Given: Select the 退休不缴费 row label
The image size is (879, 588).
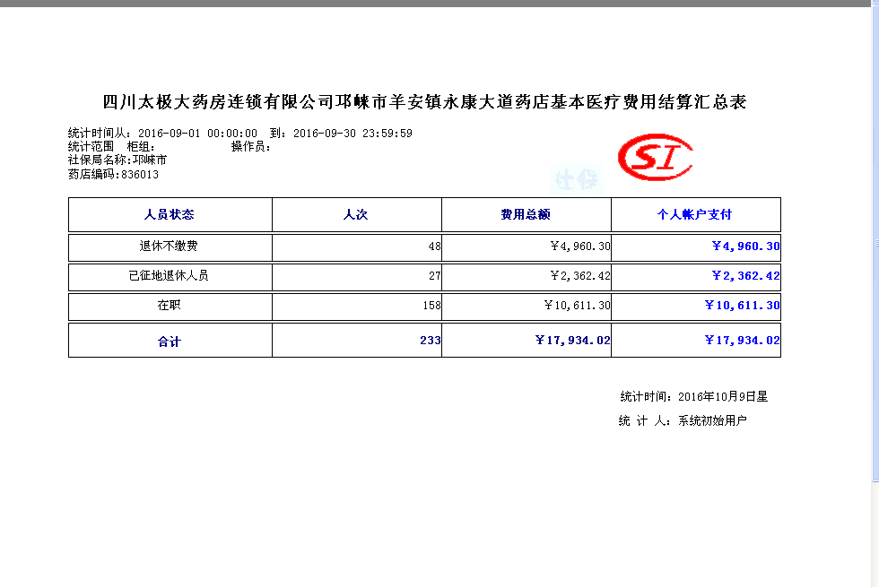Looking at the screenshot, I should (169, 246).
